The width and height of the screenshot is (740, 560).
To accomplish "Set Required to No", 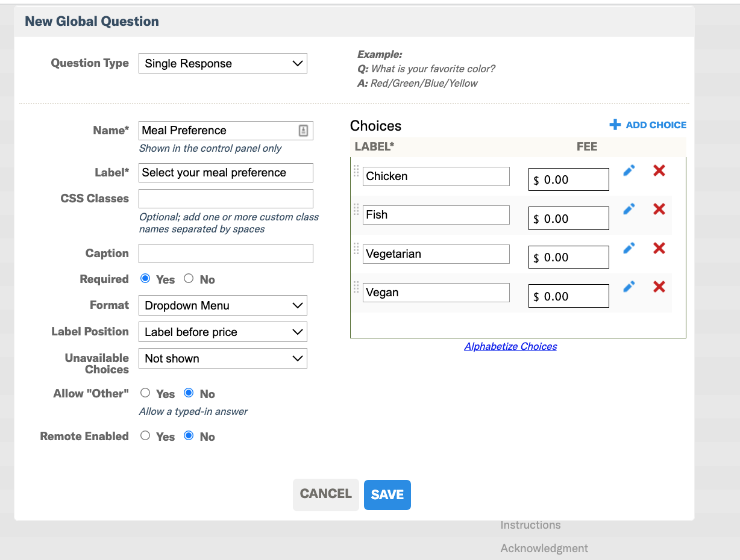I will pos(189,279).
